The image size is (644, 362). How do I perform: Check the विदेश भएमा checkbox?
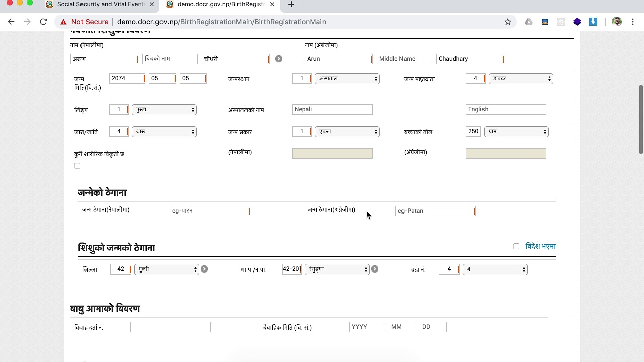click(x=516, y=246)
